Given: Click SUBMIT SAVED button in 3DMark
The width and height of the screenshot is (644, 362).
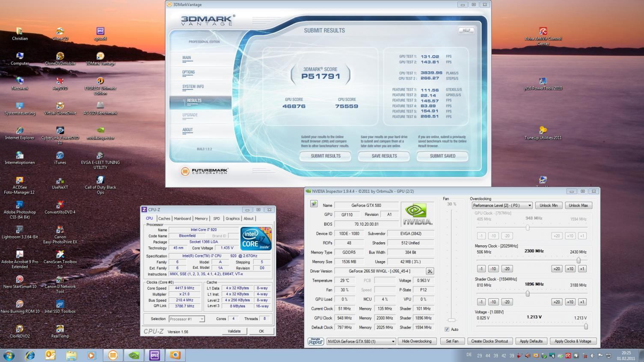Looking at the screenshot, I should (x=442, y=156).
